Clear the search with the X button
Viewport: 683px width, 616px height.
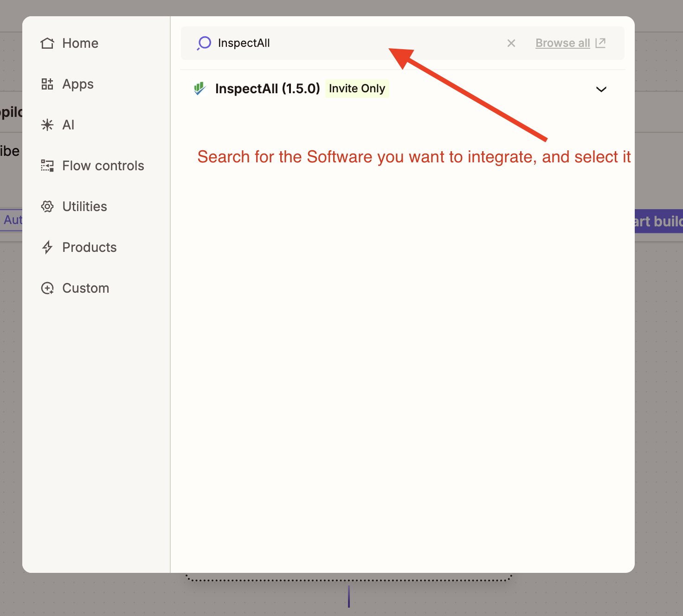pos(511,43)
